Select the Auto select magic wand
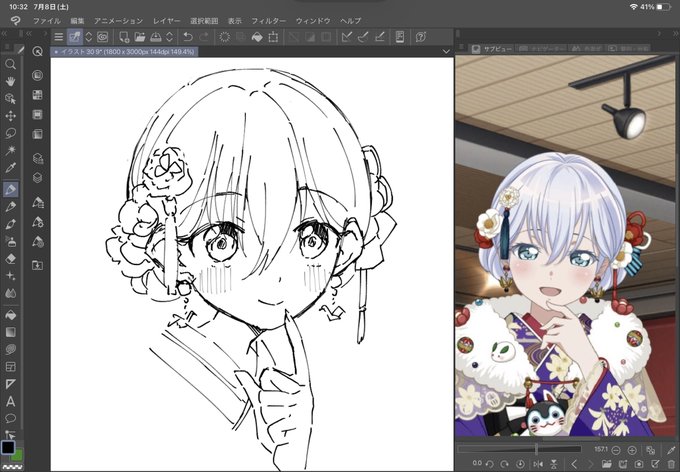The image size is (680, 472). (10, 151)
